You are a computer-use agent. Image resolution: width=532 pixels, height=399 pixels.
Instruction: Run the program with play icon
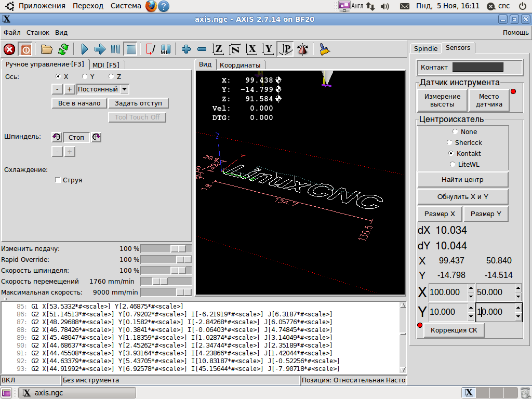85,49
